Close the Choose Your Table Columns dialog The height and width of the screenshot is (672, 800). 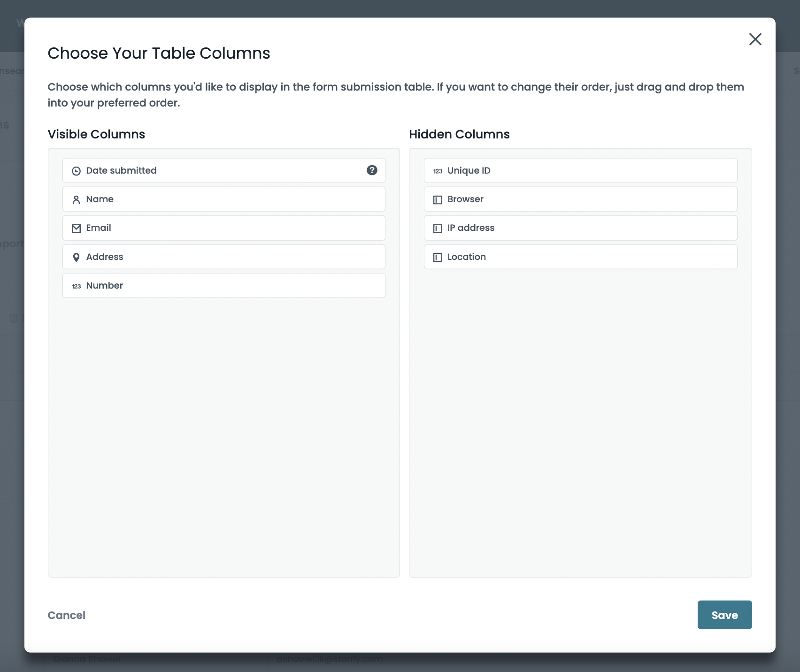point(755,39)
